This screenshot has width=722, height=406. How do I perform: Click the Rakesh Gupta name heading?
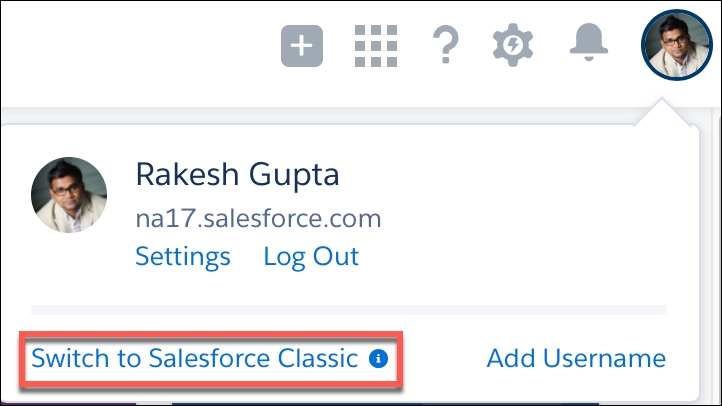(x=237, y=176)
